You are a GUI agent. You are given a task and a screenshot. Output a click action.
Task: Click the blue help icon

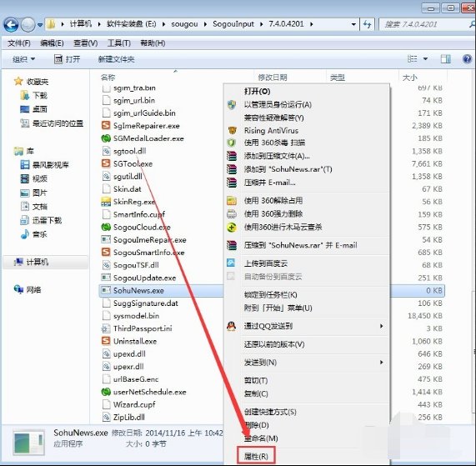point(467,58)
